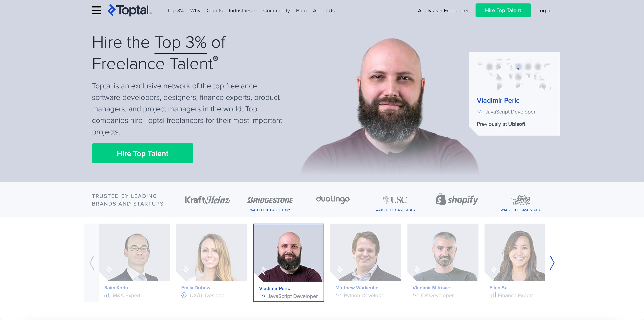
Task: Click the Hire Top Talent header button
Action: pyautogui.click(x=503, y=10)
